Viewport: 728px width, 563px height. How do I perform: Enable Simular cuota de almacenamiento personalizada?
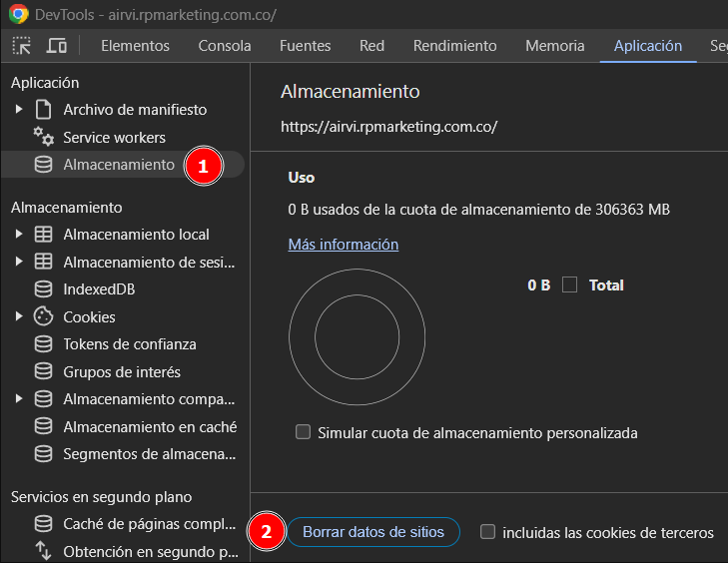tap(304, 433)
